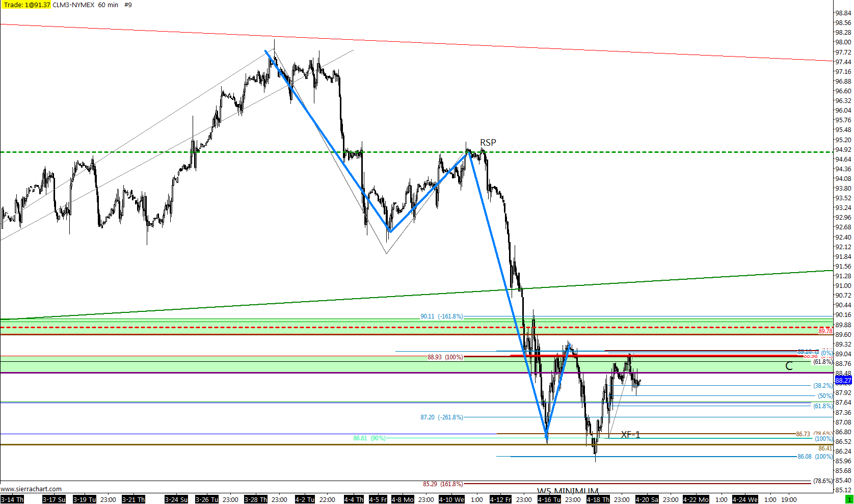Select the 3-14 Th date marker
The image size is (854, 504).
12,499
